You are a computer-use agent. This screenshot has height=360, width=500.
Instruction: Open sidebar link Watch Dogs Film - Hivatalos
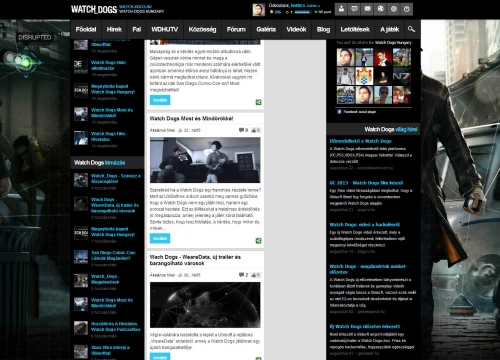(109, 136)
